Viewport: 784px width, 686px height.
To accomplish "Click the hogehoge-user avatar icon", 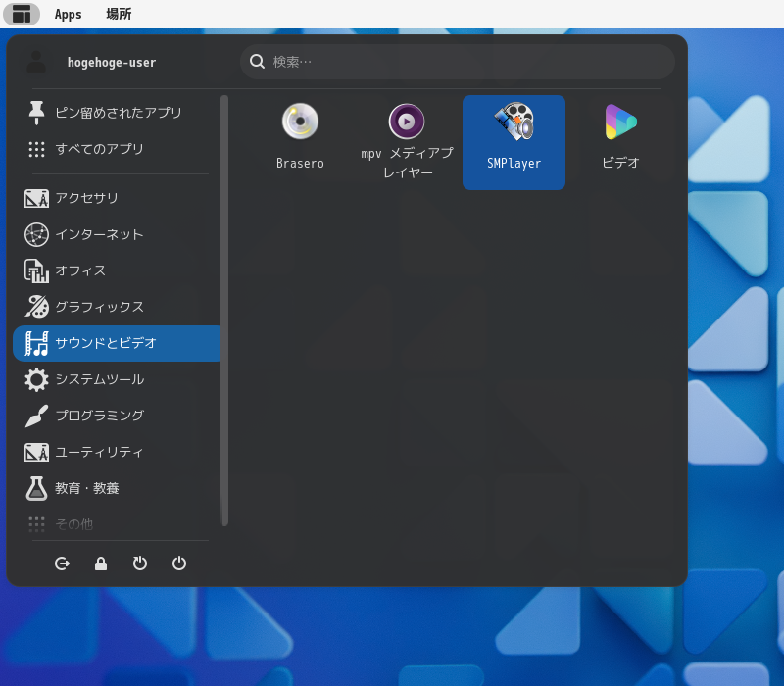I will tap(36, 62).
